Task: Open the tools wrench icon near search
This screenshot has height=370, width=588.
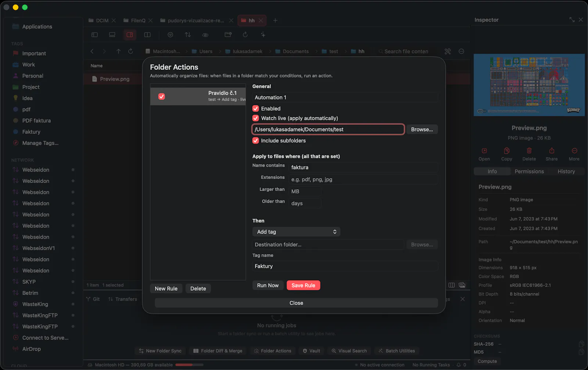Action: (448, 51)
